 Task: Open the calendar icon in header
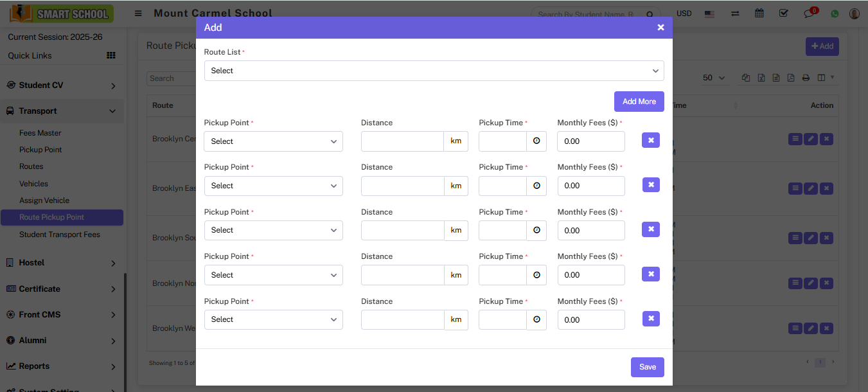click(x=759, y=13)
